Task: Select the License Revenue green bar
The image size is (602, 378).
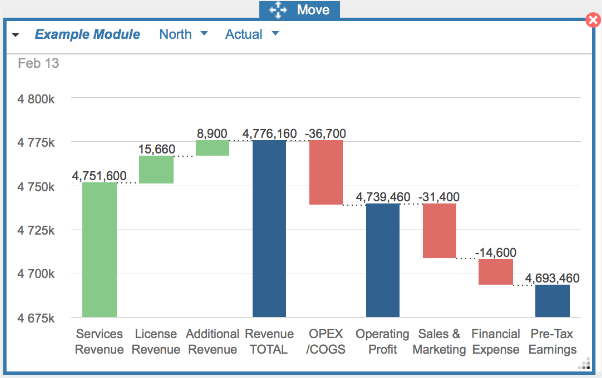Action: 156,170
